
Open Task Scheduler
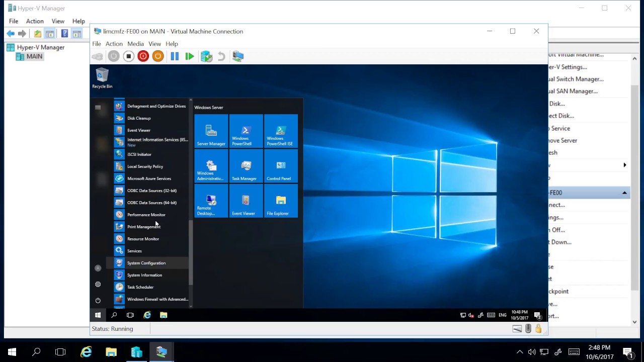[x=150, y=287]
